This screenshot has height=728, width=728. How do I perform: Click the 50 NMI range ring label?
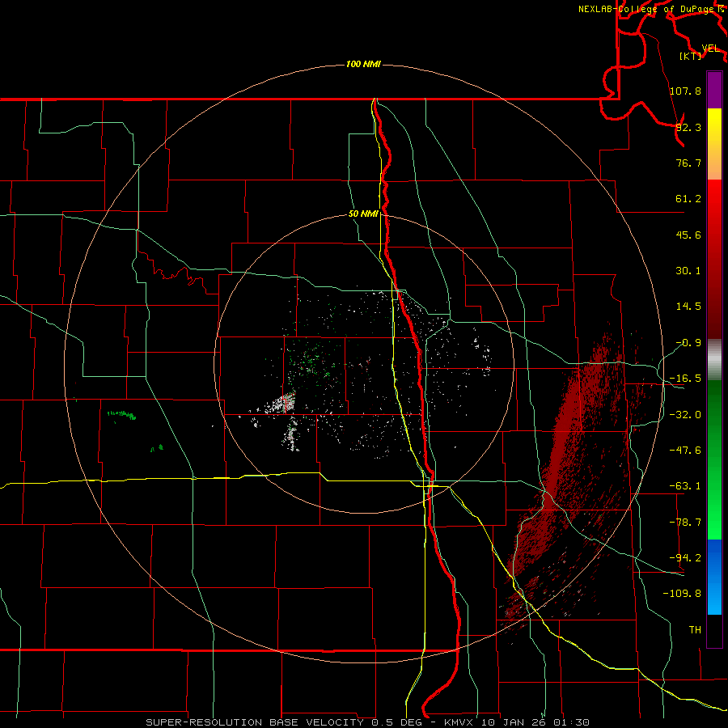(x=363, y=214)
